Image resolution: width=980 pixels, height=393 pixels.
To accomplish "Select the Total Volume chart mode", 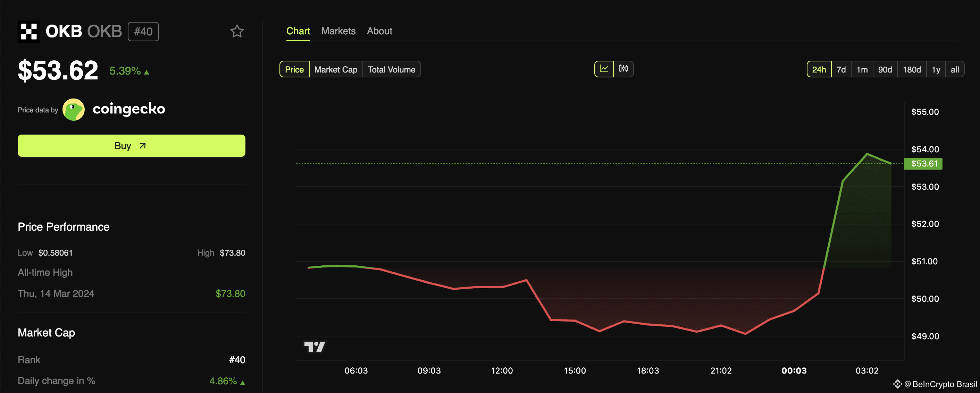I will point(392,70).
